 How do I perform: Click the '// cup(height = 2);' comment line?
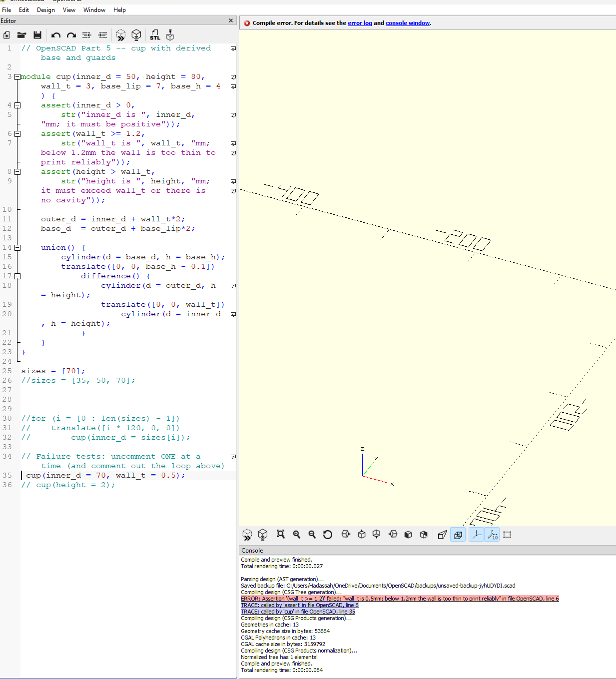68,485
